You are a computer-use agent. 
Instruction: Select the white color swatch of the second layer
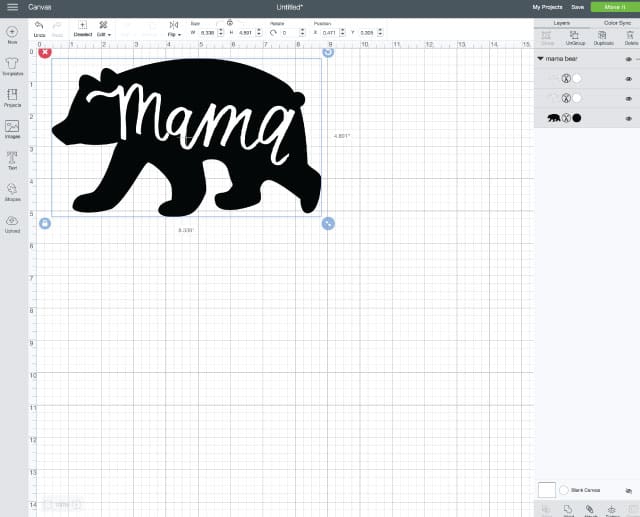(x=577, y=98)
